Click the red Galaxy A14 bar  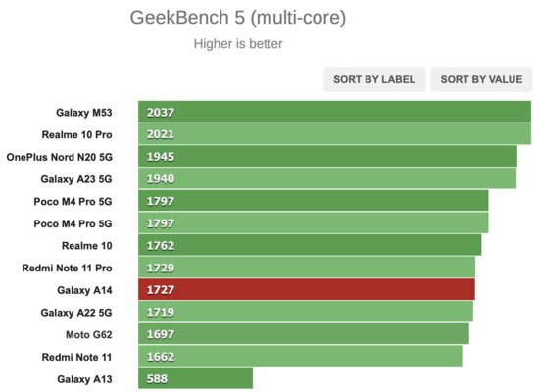click(x=307, y=289)
